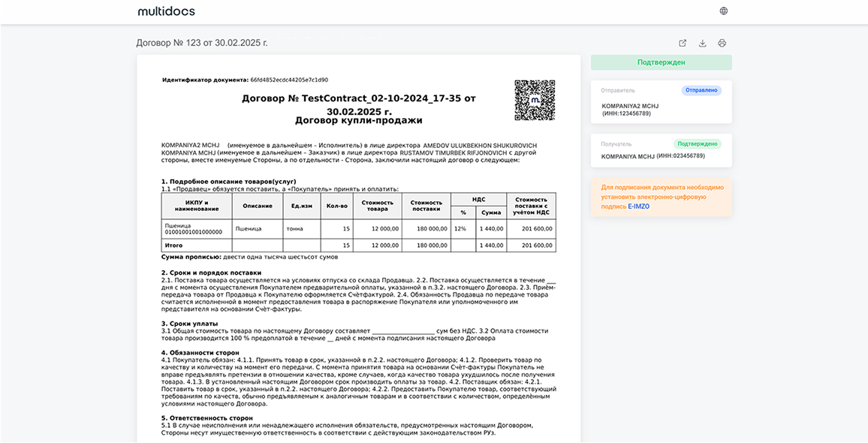The height and width of the screenshot is (443, 868).
Task: Open the E-IMZO signature link
Action: 638,206
